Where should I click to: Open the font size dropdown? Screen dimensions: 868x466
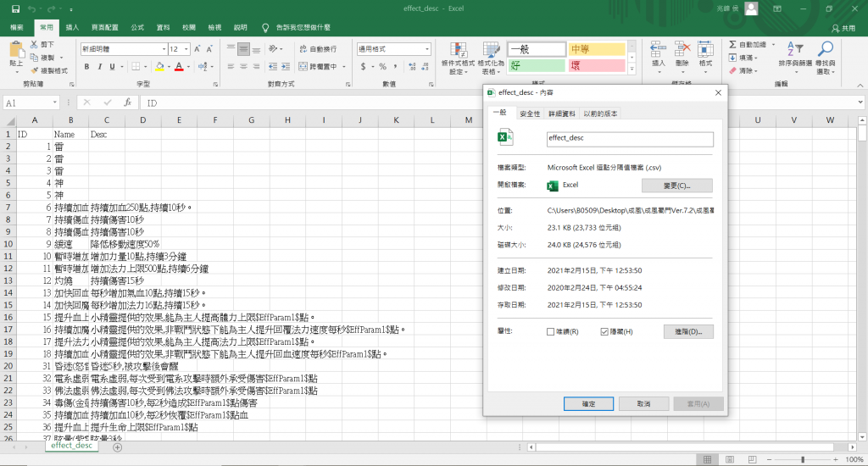[186, 49]
